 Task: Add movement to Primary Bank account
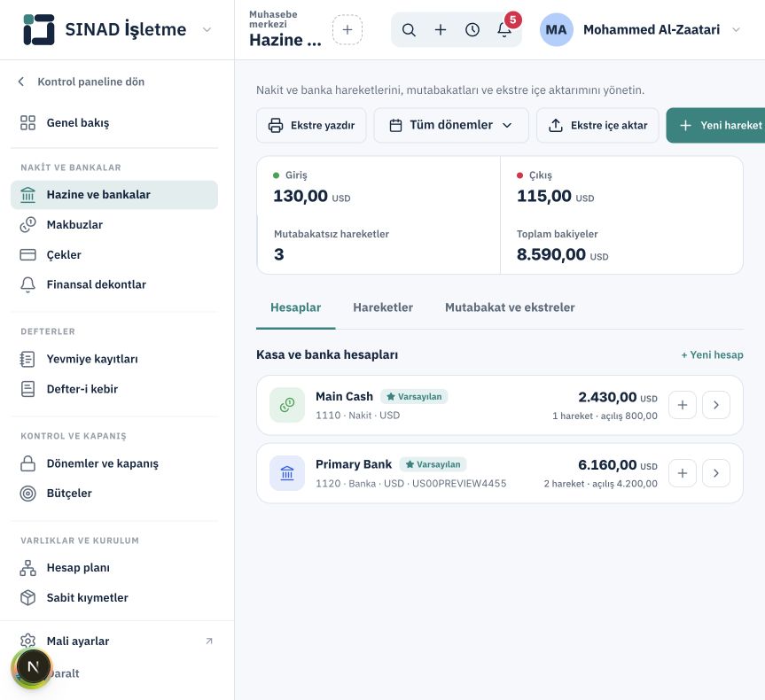coord(682,473)
